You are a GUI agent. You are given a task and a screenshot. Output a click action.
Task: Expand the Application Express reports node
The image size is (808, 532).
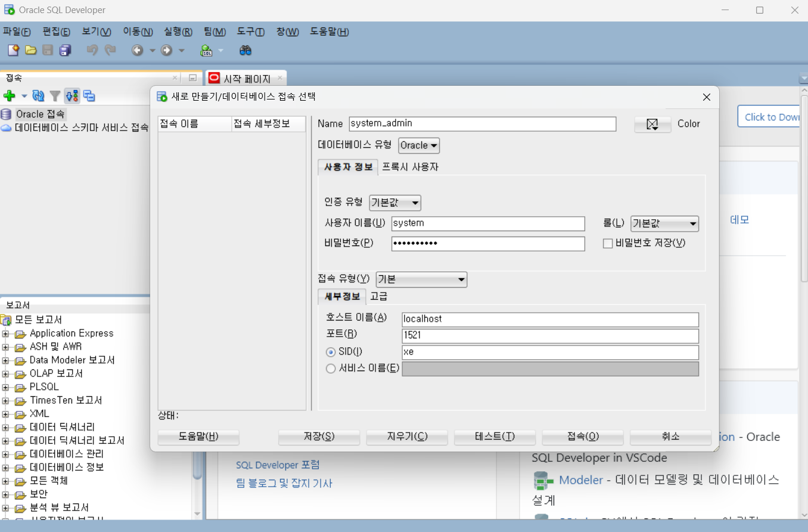pos(5,334)
